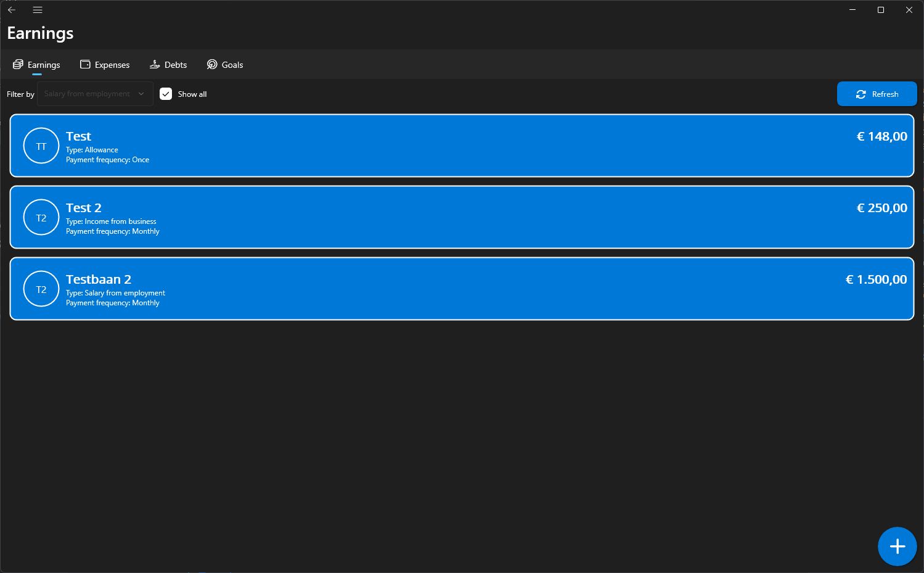This screenshot has height=573, width=924.
Task: Click the Refresh button
Action: (x=877, y=94)
